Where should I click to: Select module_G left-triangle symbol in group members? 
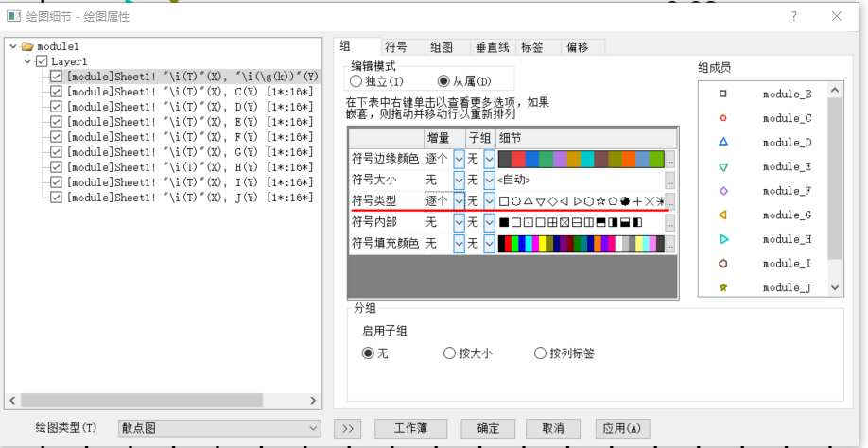click(x=723, y=215)
